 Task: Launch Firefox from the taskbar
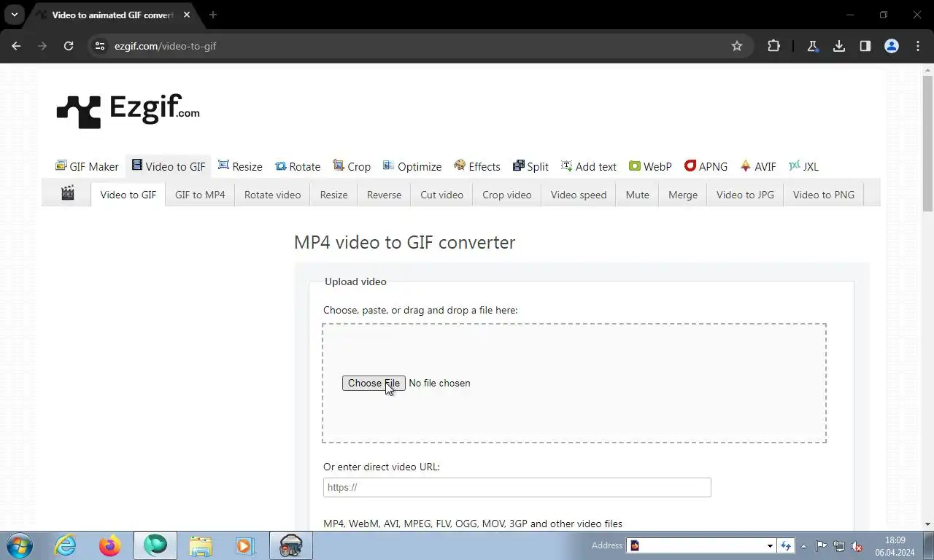pos(110,545)
